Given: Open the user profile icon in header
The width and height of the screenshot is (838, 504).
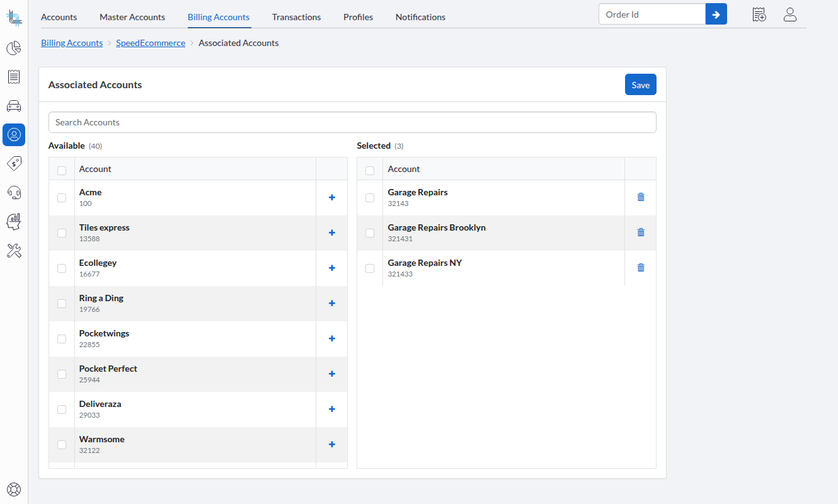Looking at the screenshot, I should click(x=790, y=14).
